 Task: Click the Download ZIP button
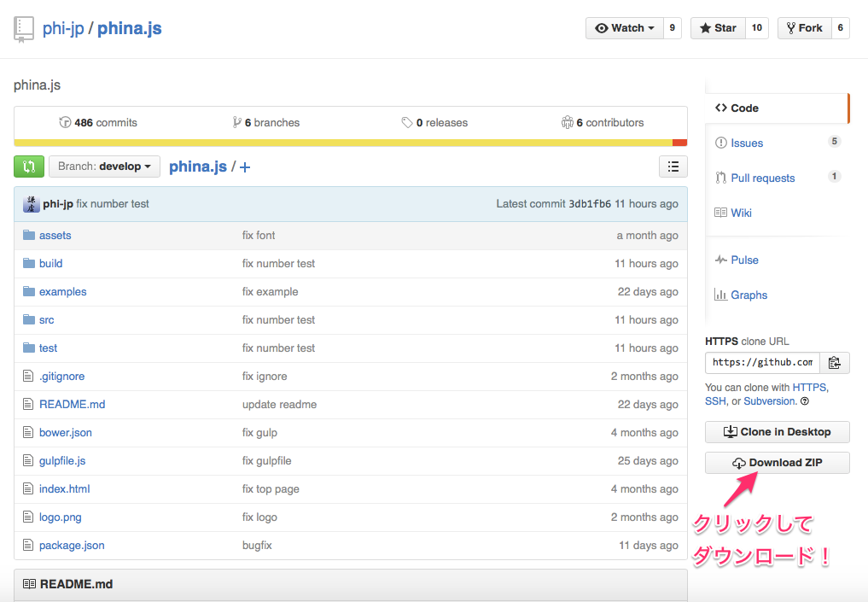coord(777,462)
